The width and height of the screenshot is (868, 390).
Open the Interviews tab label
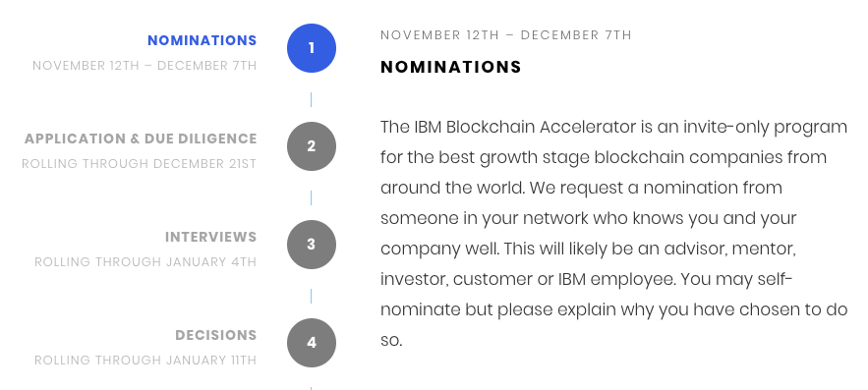click(211, 237)
